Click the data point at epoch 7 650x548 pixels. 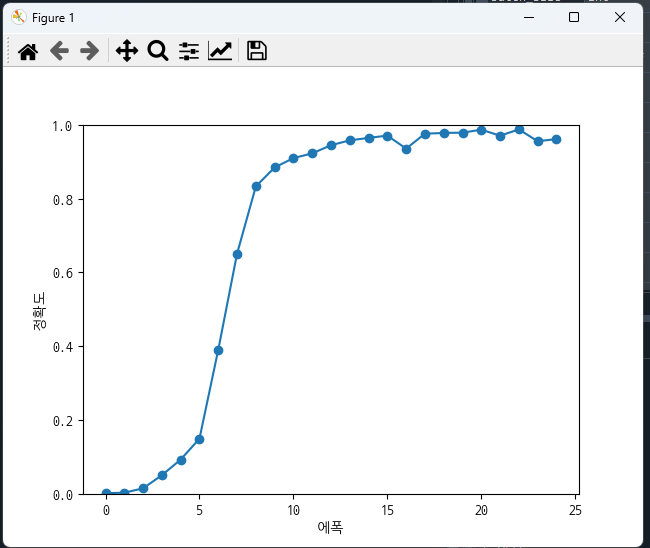(237, 255)
